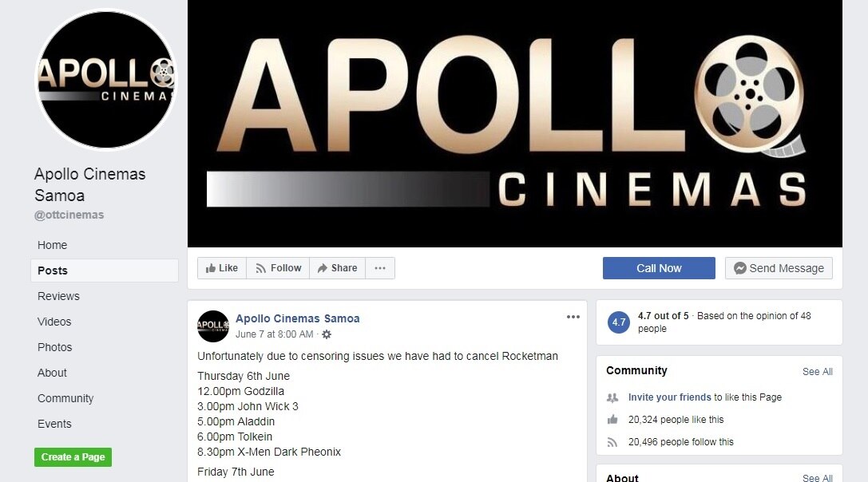This screenshot has height=482, width=868.
Task: Open the options menu on the June 7 post
Action: coord(573,317)
